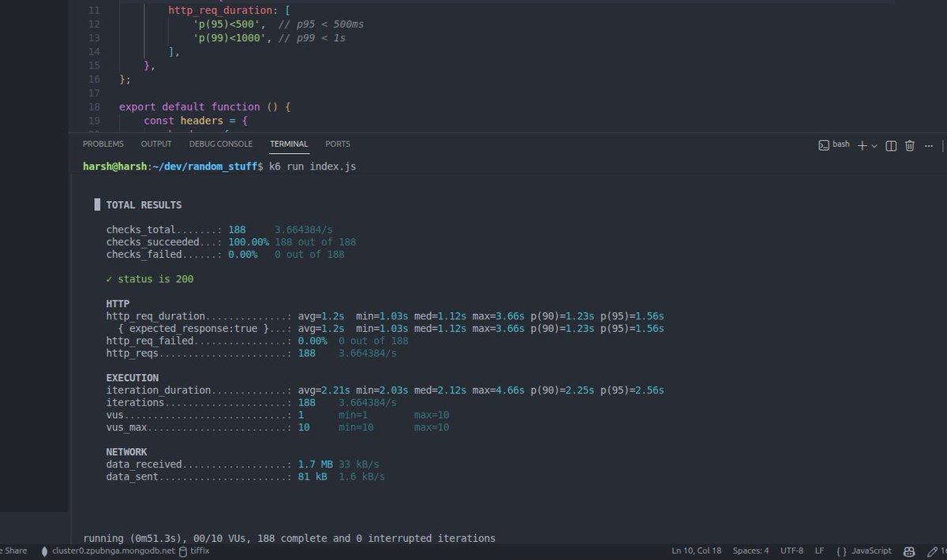Click the HTTP section heading
947x560 pixels.
click(x=118, y=304)
